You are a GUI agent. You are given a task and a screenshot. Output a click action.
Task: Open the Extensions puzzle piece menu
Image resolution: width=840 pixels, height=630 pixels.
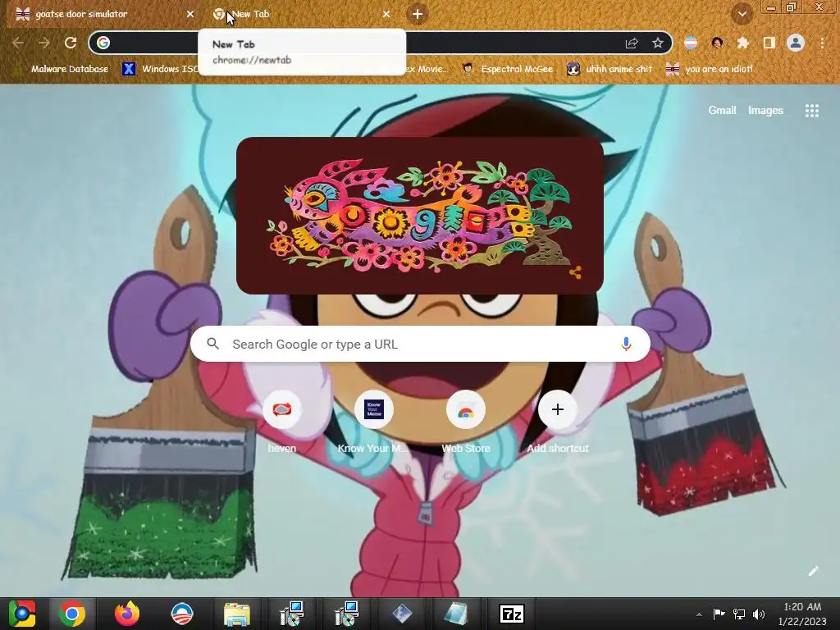743,43
